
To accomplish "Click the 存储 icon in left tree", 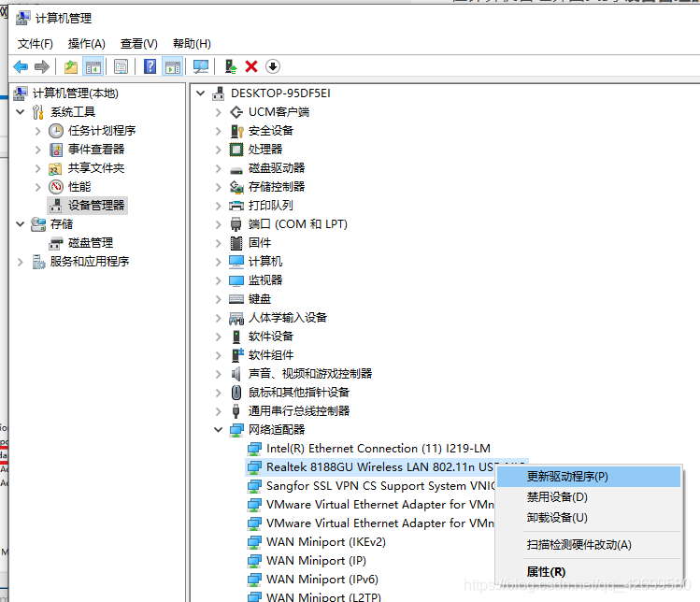I will (x=38, y=224).
